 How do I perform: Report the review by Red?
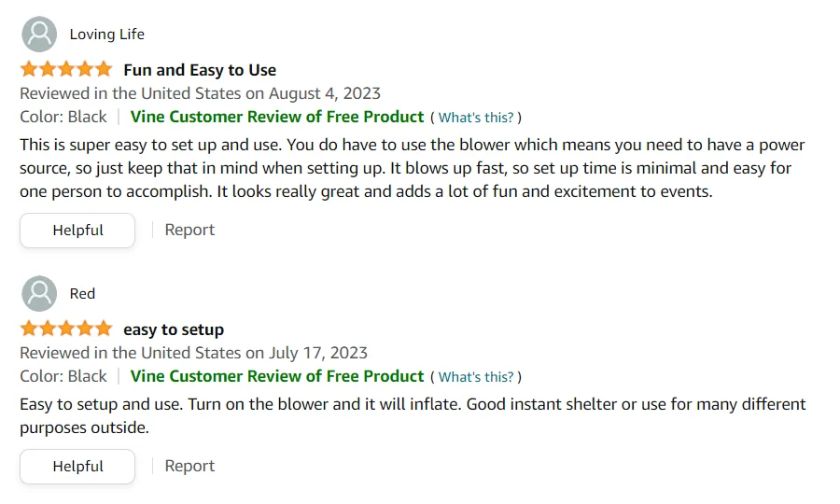coord(189,467)
